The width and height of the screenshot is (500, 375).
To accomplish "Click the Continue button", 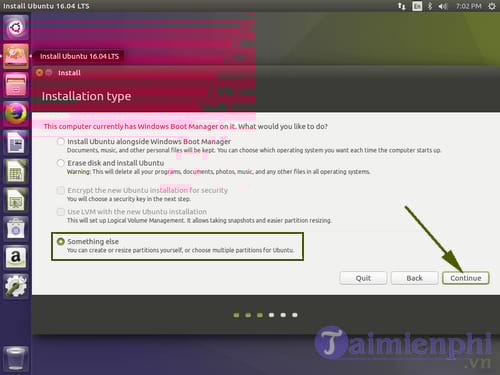I will 465,278.
